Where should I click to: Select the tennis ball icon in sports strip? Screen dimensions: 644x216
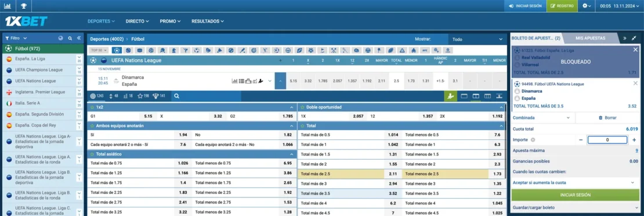128,50
